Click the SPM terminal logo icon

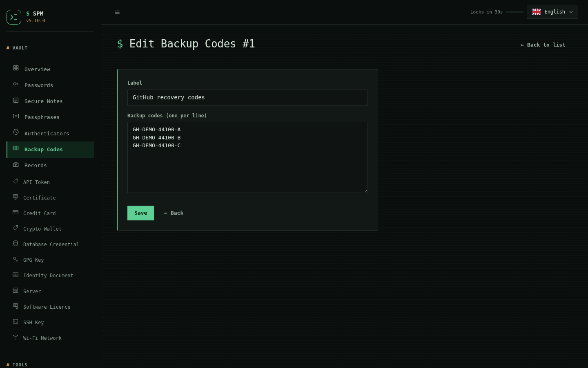coord(14,17)
